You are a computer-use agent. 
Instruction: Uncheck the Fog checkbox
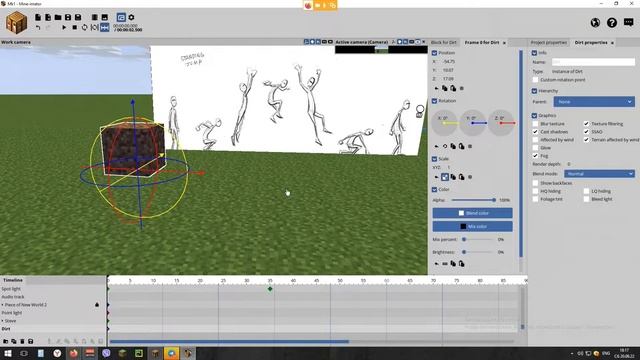[x=535, y=156]
